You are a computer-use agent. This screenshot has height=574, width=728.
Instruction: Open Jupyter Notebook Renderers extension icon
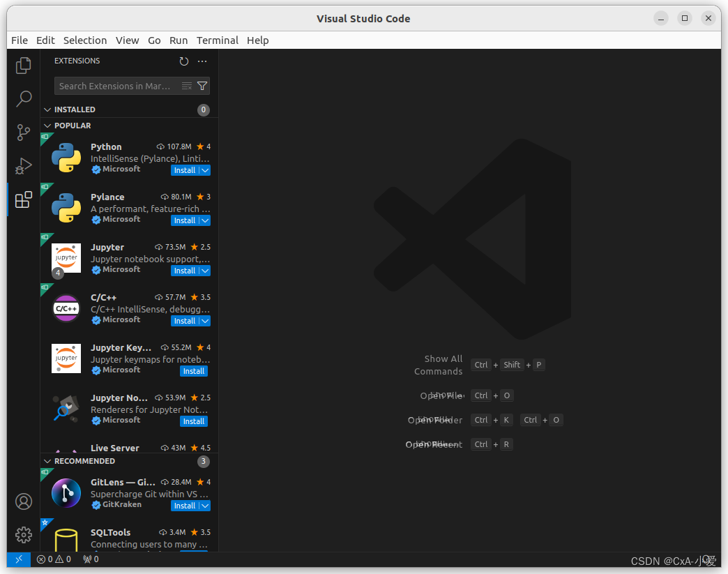[x=66, y=409]
